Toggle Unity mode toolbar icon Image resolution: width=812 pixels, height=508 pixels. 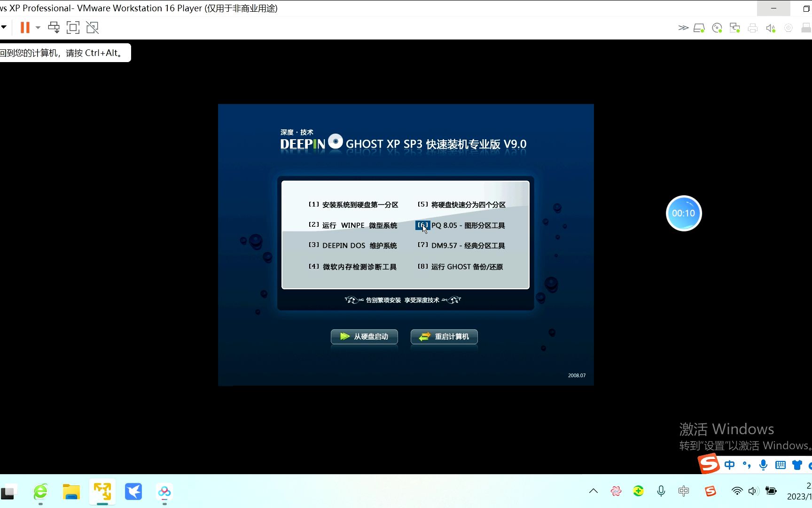93,28
